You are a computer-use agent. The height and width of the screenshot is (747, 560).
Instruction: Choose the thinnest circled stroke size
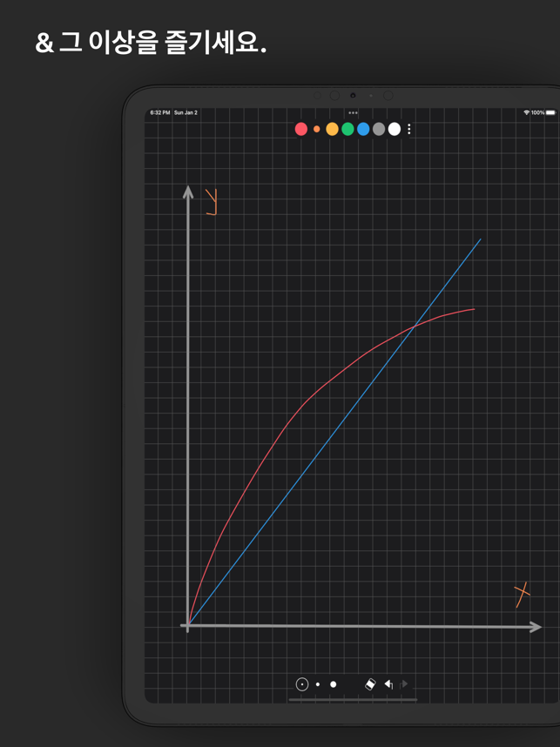pyautogui.click(x=302, y=684)
